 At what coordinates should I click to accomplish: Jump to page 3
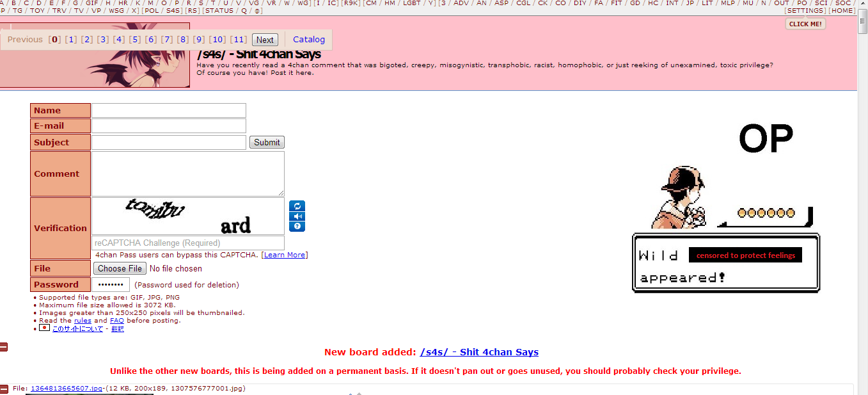tap(102, 40)
